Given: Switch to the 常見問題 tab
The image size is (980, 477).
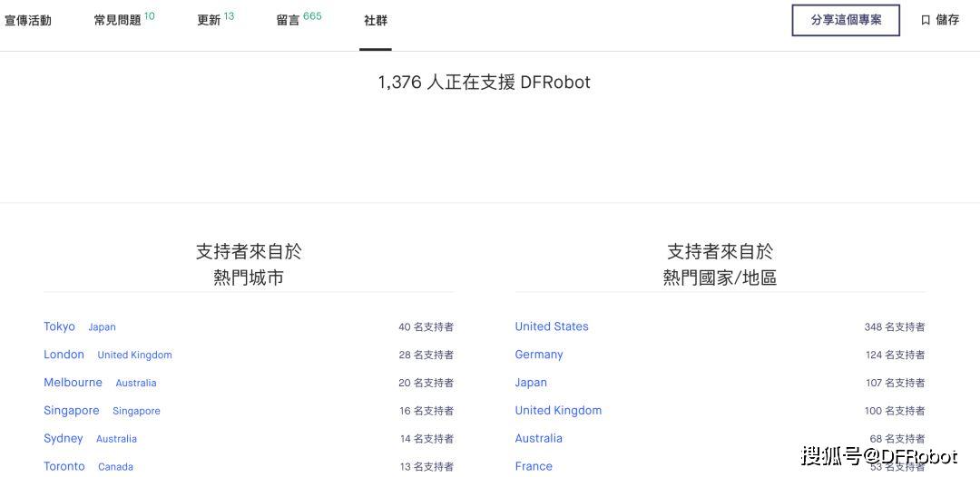Looking at the screenshot, I should click(117, 21).
